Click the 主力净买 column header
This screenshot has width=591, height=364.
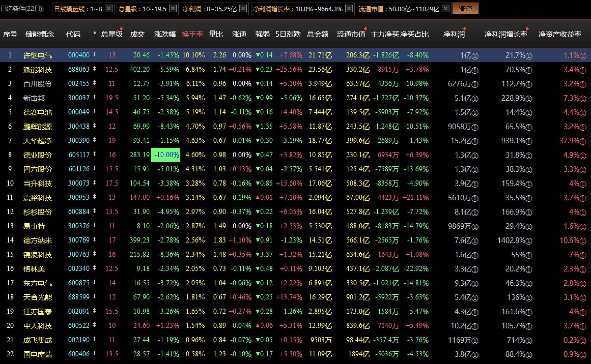point(385,34)
